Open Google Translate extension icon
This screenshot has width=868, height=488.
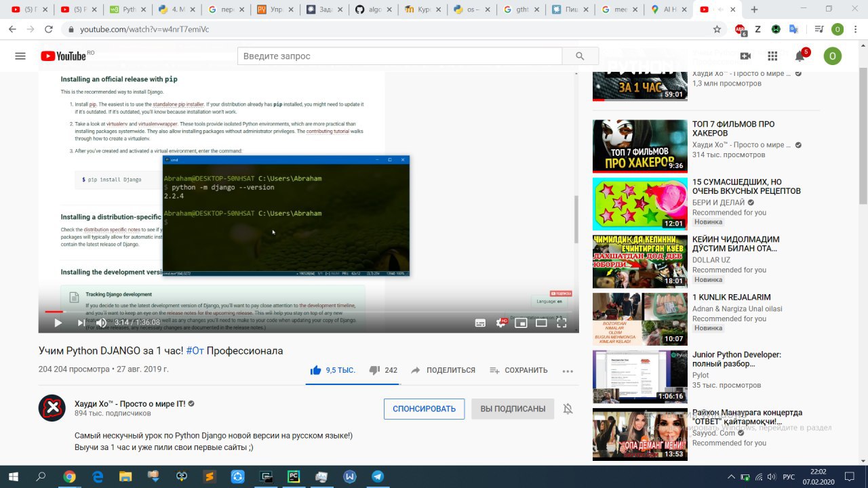coord(793,30)
